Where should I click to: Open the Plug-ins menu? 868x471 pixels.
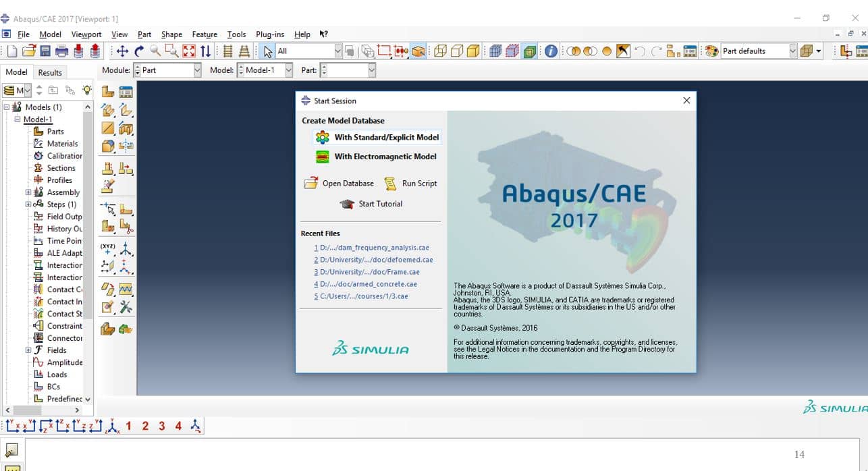click(269, 34)
